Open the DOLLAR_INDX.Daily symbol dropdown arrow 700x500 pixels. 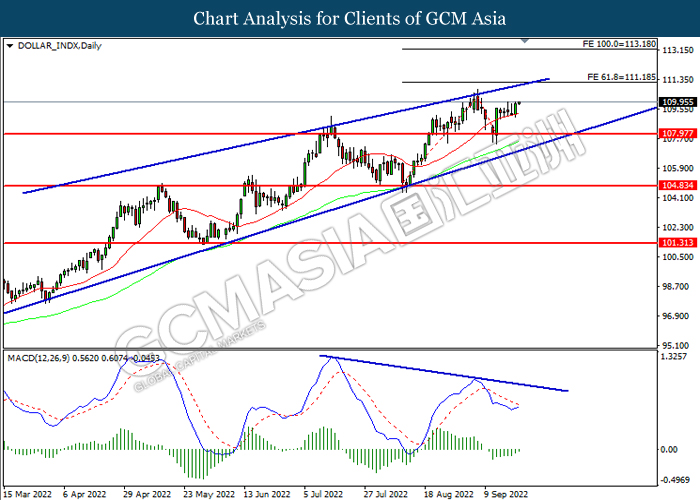point(10,46)
